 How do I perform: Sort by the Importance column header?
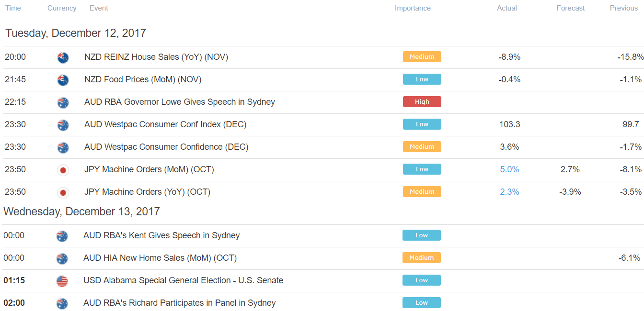click(x=413, y=8)
